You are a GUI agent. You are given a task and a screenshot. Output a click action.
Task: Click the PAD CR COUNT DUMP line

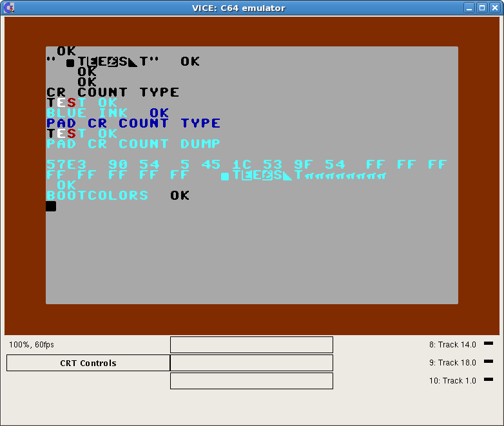pos(133,144)
